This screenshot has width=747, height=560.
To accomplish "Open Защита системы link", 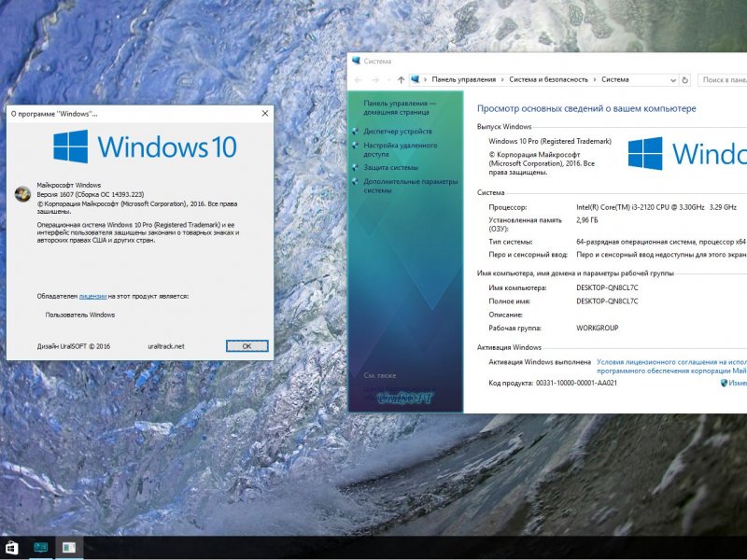I will (390, 167).
